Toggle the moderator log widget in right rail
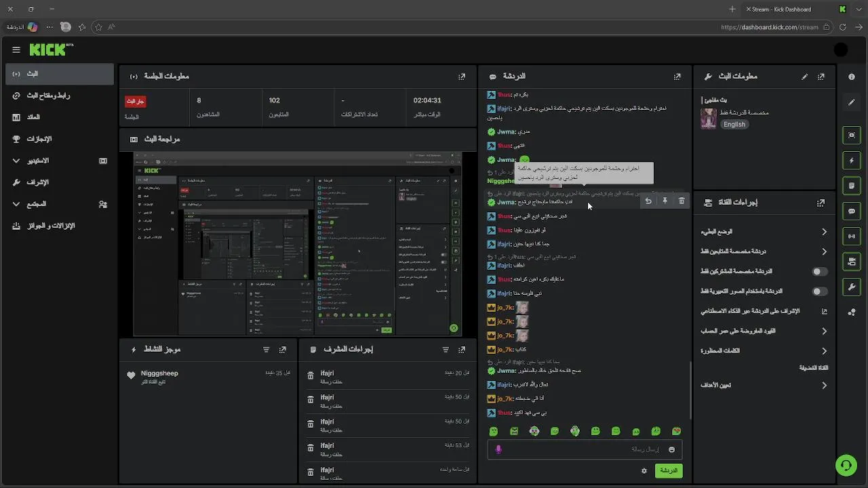Image resolution: width=868 pixels, height=488 pixels. (852, 186)
